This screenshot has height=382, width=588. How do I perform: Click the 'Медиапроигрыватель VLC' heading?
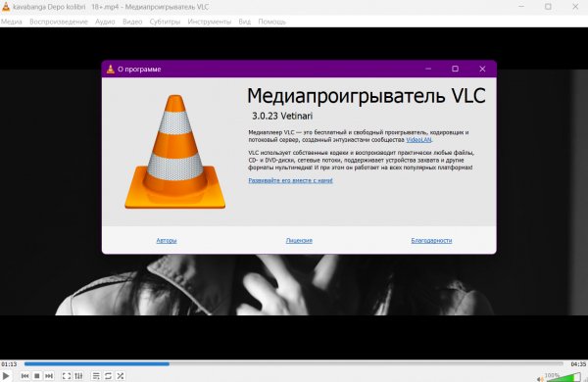367,95
